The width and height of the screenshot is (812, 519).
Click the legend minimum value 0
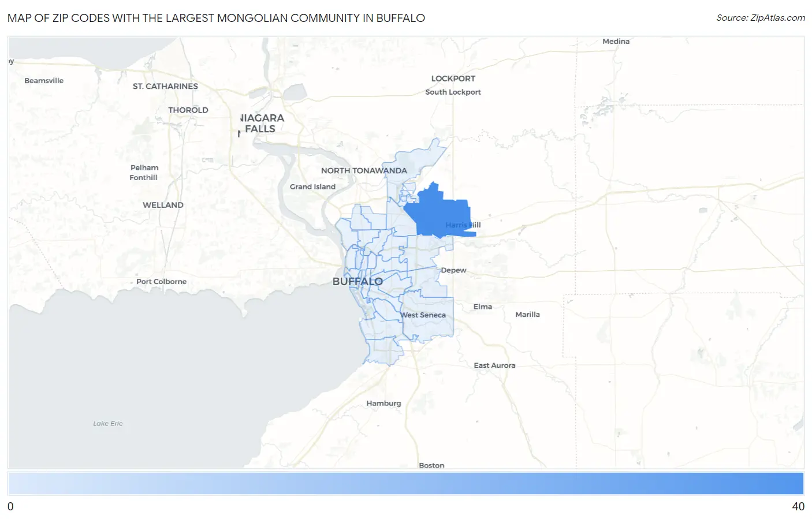tap(10, 506)
